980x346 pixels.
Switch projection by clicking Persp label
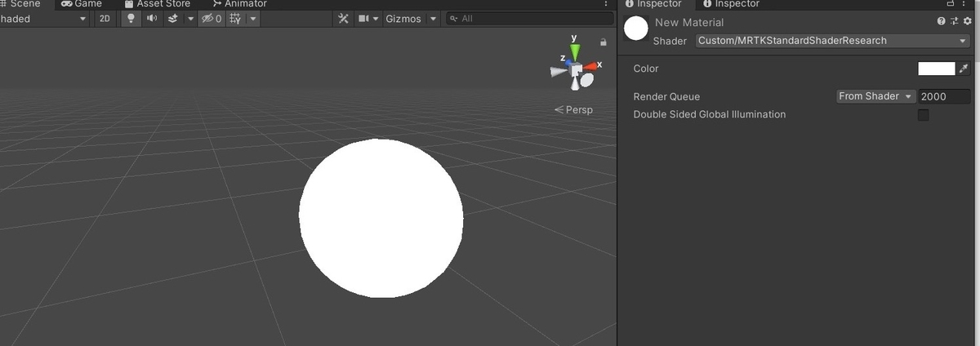point(573,109)
